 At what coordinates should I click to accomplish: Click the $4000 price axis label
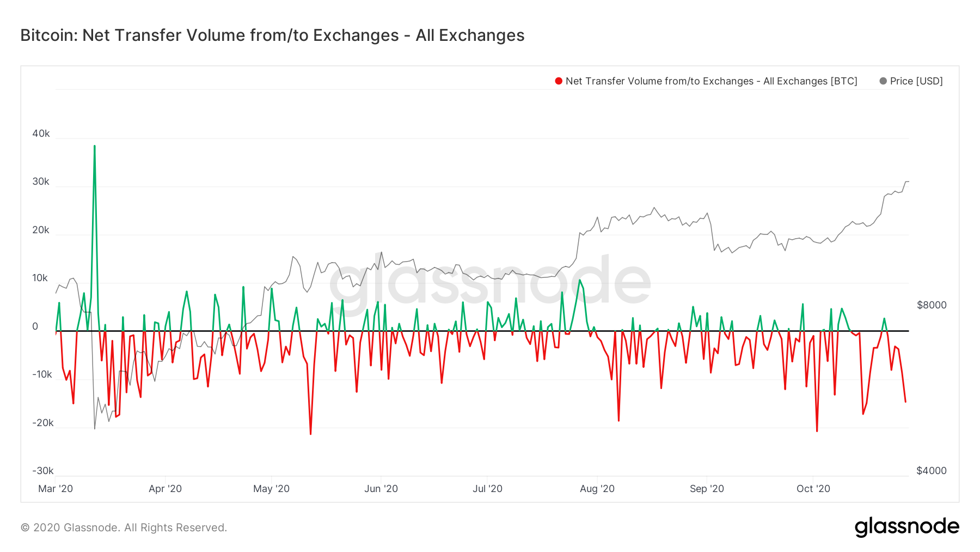(x=932, y=471)
